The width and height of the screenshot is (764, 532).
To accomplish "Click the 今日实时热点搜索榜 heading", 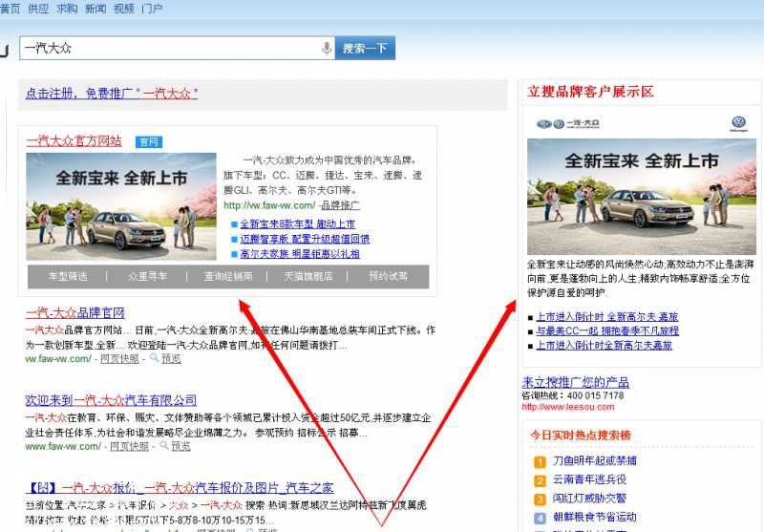I will (581, 435).
